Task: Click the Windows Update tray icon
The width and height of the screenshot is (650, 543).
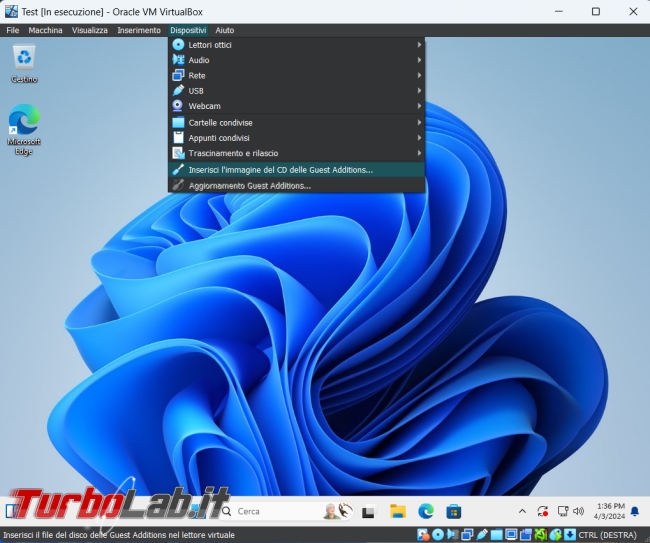Action: (543, 511)
